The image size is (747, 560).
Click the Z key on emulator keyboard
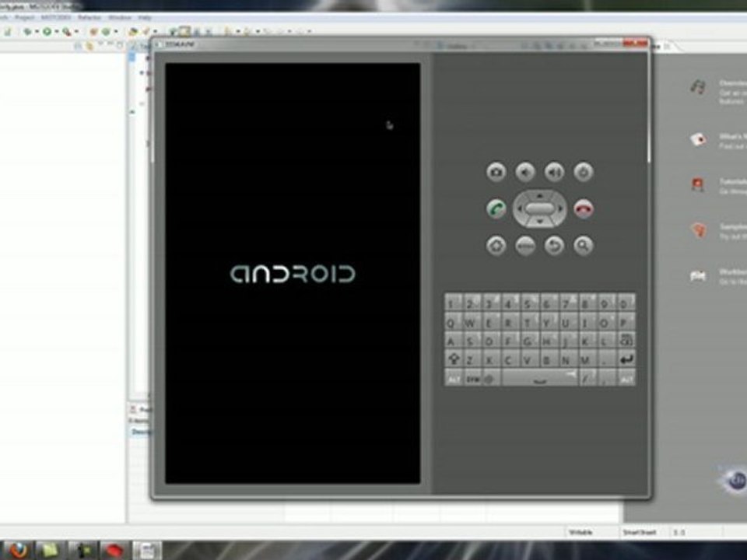tap(471, 359)
